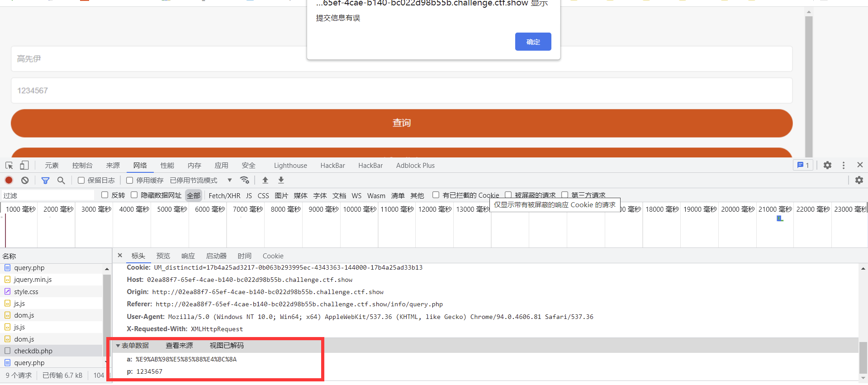Click the orange 查询 button
Screen dimensions: 868x385
[402, 123]
